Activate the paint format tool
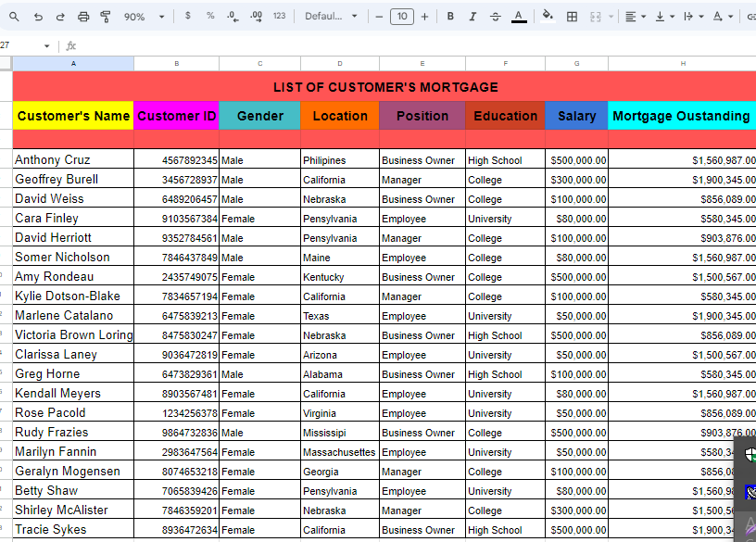This screenshot has width=756, height=542. coord(105,17)
